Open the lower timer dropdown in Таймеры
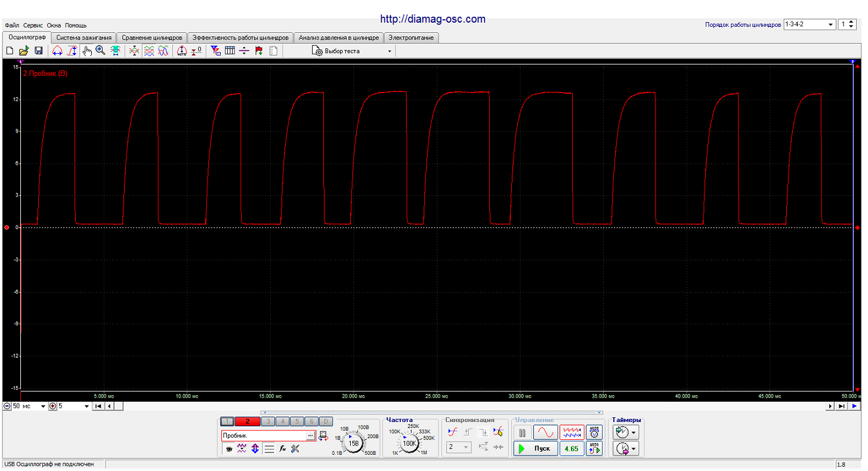This screenshot has height=471, width=868. 625,449
